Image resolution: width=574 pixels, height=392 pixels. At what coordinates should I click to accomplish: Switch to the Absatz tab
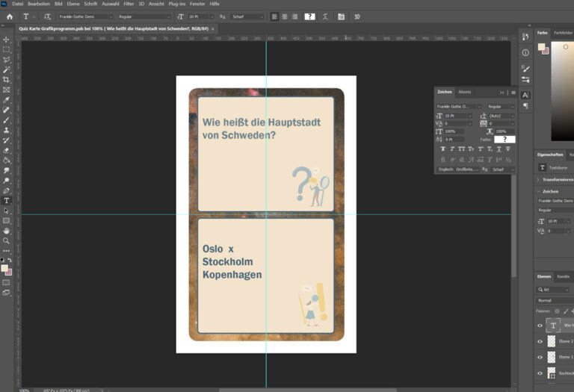pyautogui.click(x=465, y=92)
